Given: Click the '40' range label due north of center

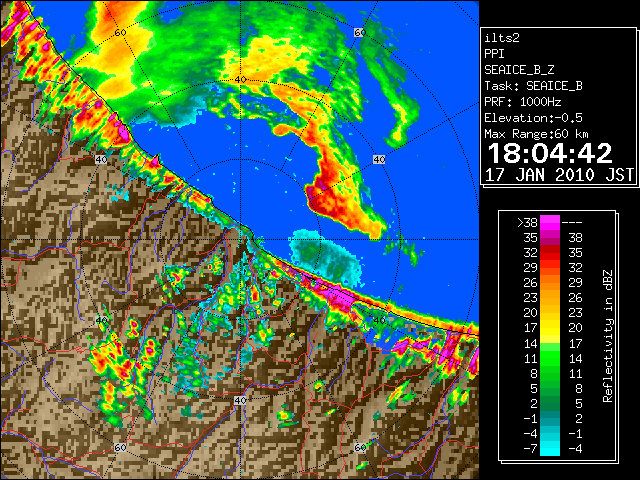Looking at the screenshot, I should 240,80.
